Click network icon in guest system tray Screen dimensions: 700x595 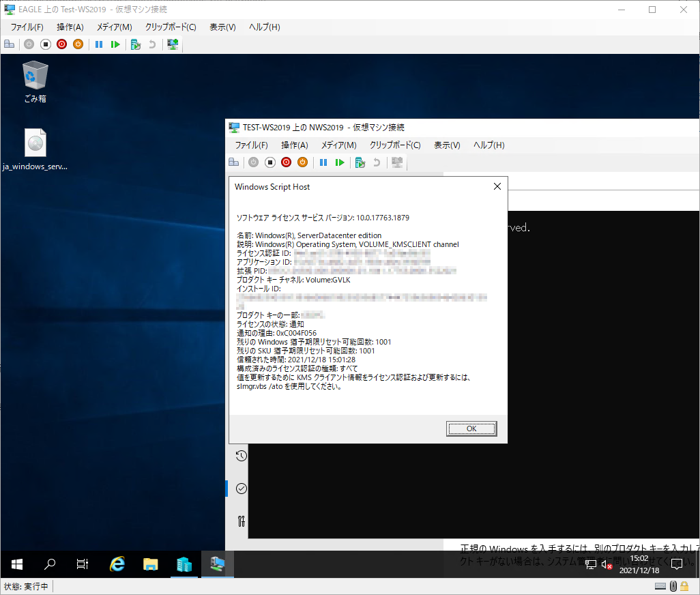click(x=591, y=565)
